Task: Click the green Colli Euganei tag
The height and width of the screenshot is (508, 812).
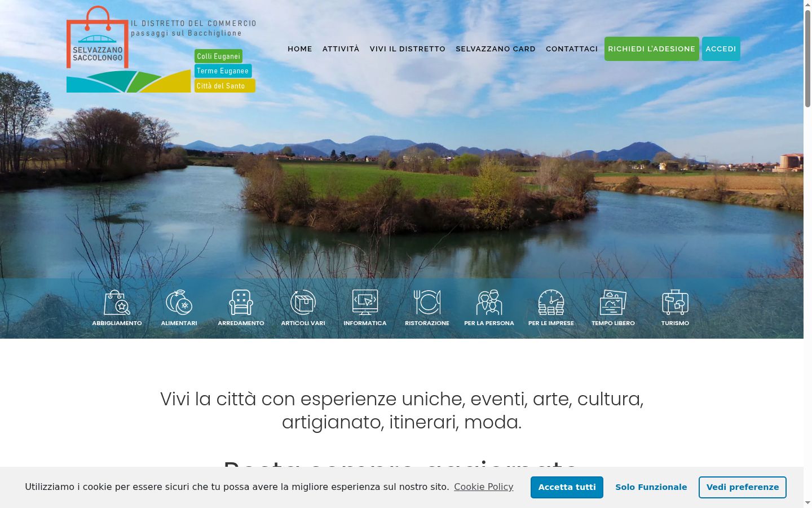Action: coord(219,56)
